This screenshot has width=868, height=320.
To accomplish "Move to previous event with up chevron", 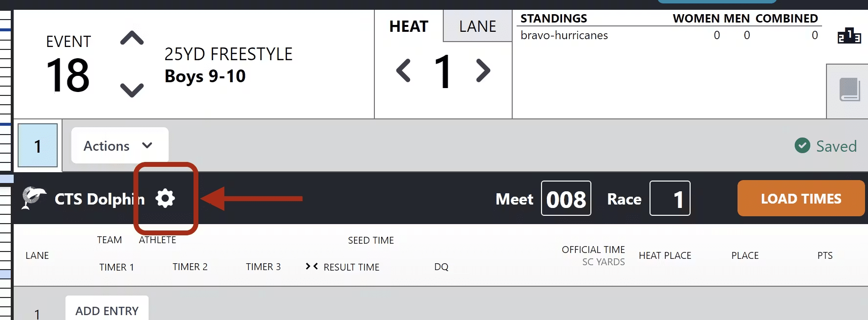I will point(132,38).
